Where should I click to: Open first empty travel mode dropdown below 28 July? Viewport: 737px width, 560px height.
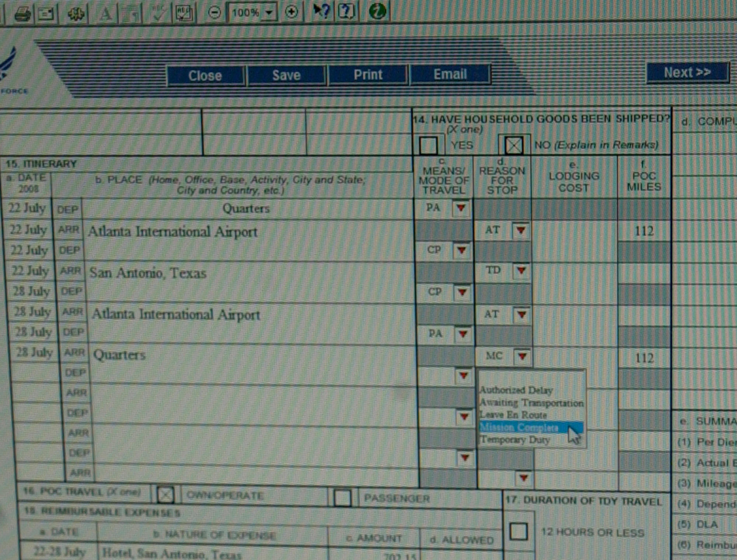pos(464,376)
